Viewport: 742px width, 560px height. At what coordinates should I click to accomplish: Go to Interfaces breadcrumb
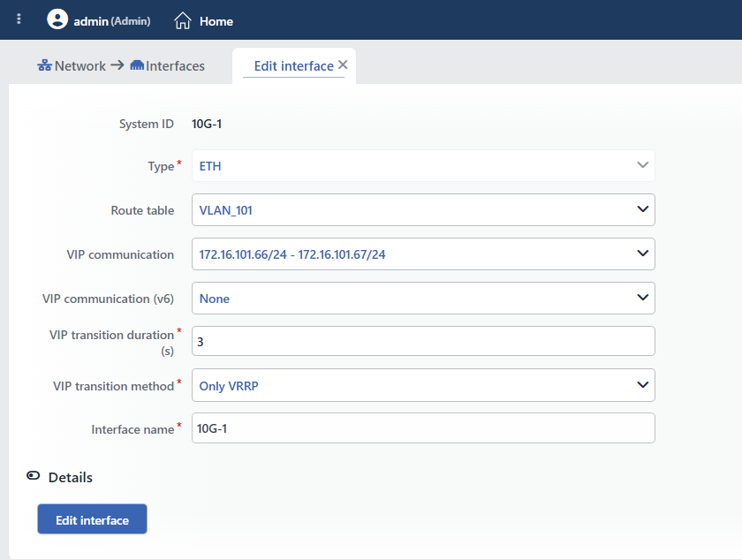(x=175, y=65)
